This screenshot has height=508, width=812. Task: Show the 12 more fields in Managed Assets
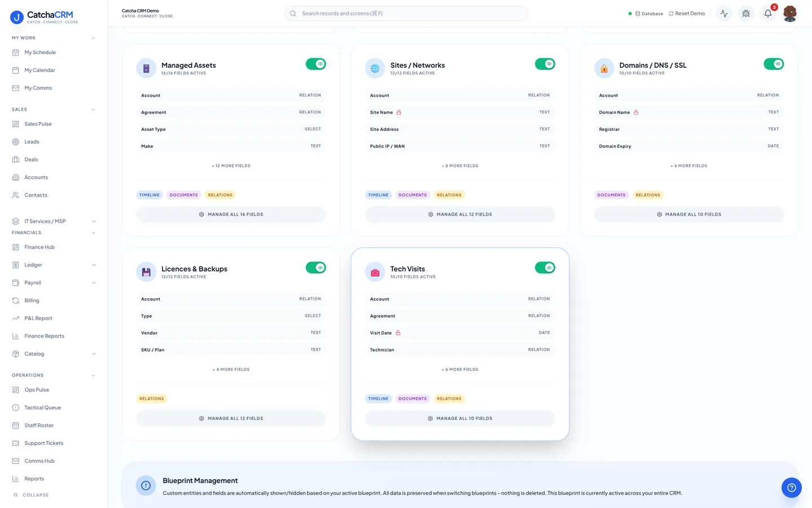click(x=231, y=166)
